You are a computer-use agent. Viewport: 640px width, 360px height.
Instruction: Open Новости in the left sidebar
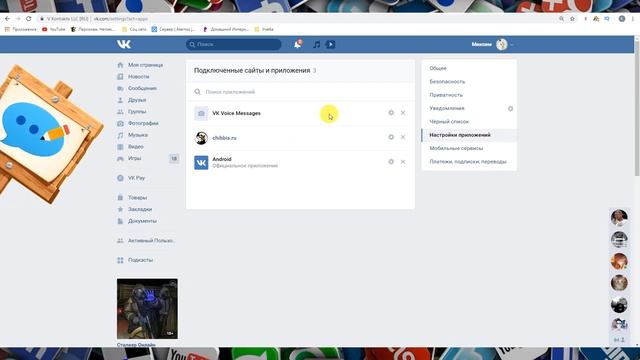[138, 76]
